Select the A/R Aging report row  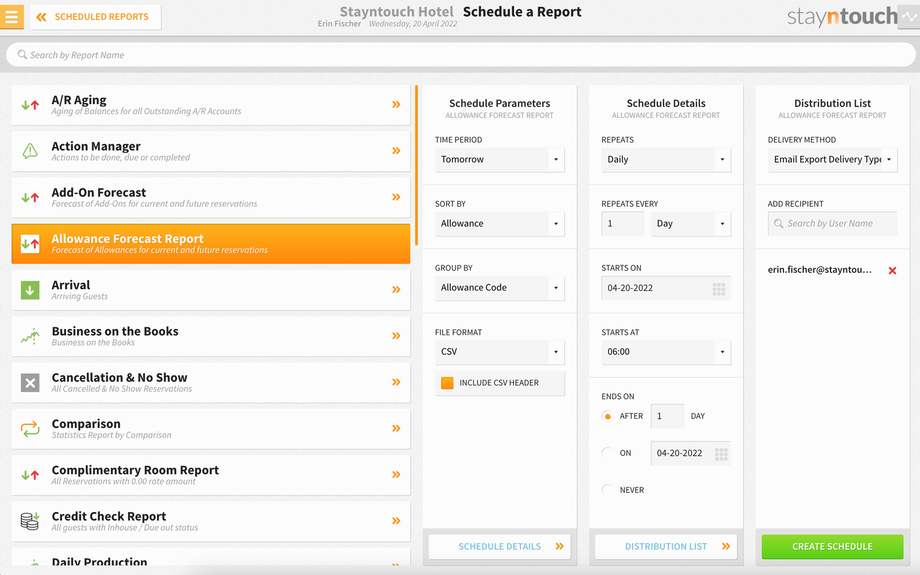pyautogui.click(x=211, y=105)
